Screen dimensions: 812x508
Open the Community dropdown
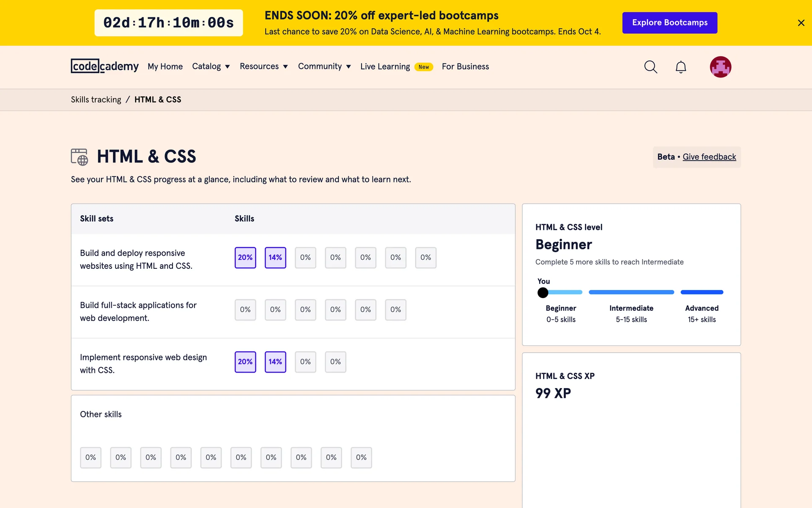click(324, 66)
